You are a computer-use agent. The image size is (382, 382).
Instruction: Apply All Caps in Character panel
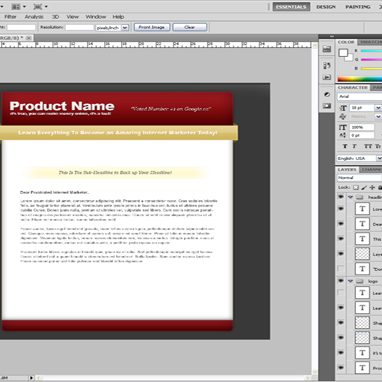point(368,146)
